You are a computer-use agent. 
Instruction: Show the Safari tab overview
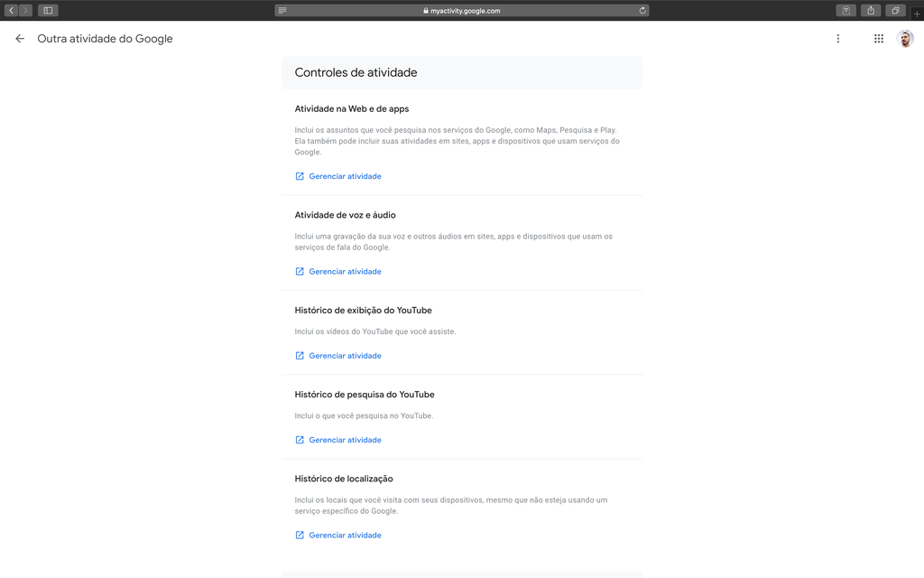(896, 10)
